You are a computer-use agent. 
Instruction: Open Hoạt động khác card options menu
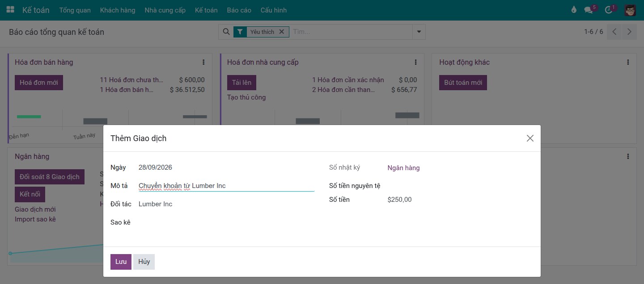tap(628, 62)
